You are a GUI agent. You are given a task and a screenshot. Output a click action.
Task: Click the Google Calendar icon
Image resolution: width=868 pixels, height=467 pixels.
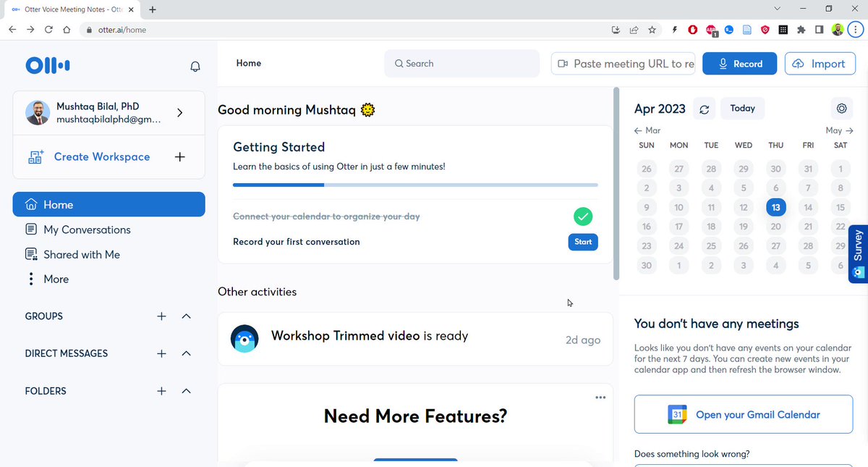tap(676, 415)
